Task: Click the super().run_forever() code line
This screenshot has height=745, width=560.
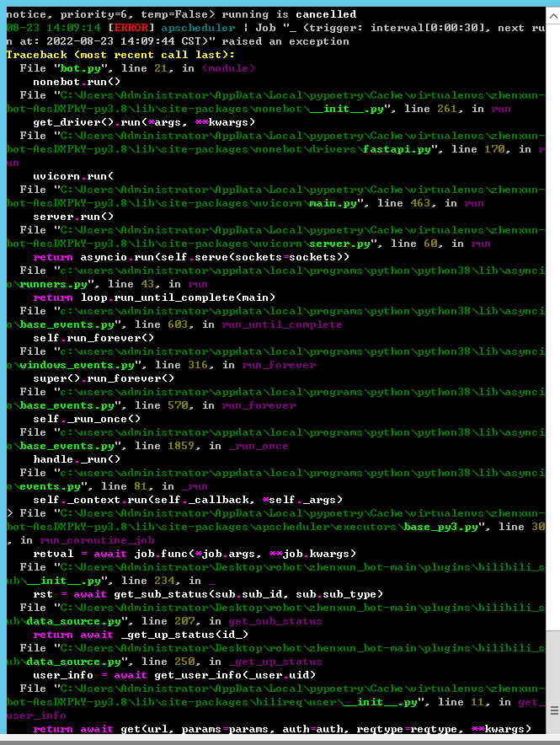Action: tap(104, 378)
